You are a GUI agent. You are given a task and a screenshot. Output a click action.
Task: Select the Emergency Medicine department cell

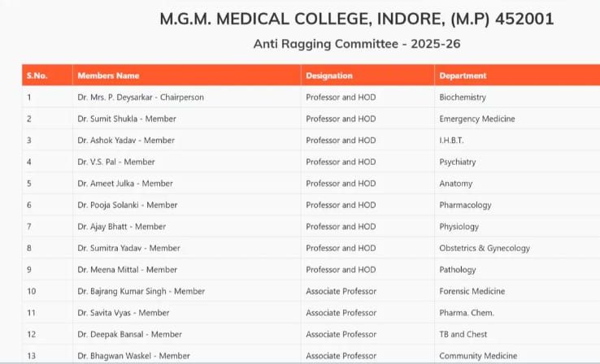(x=477, y=119)
